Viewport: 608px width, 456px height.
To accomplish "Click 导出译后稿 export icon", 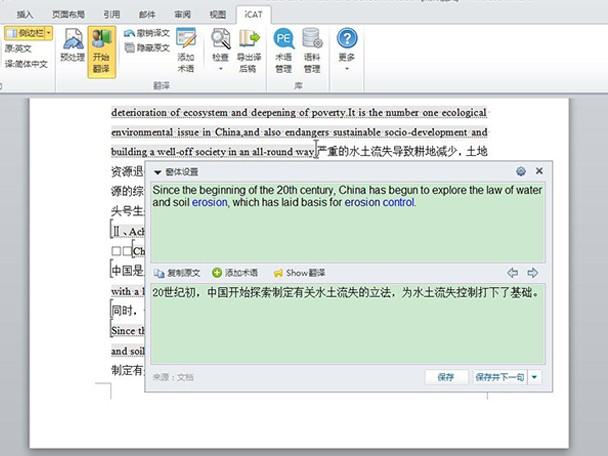I will 249,50.
